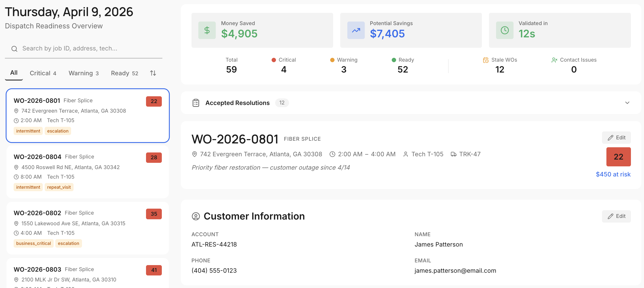Click the repeat_visit tag
The width and height of the screenshot is (644, 288).
59,187
